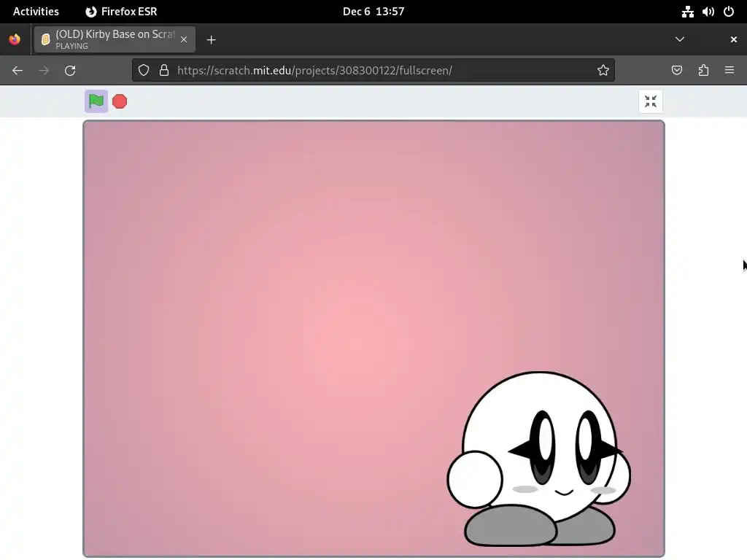
Task: Click the network status icon
Action: tap(687, 12)
